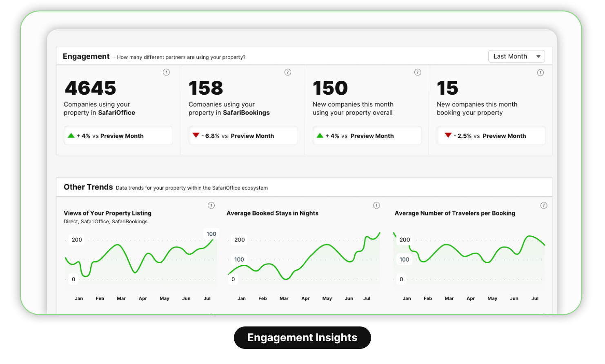Screen dimensions: 605x364
Task: Click help icon on 15 new companies card
Action: (540, 73)
